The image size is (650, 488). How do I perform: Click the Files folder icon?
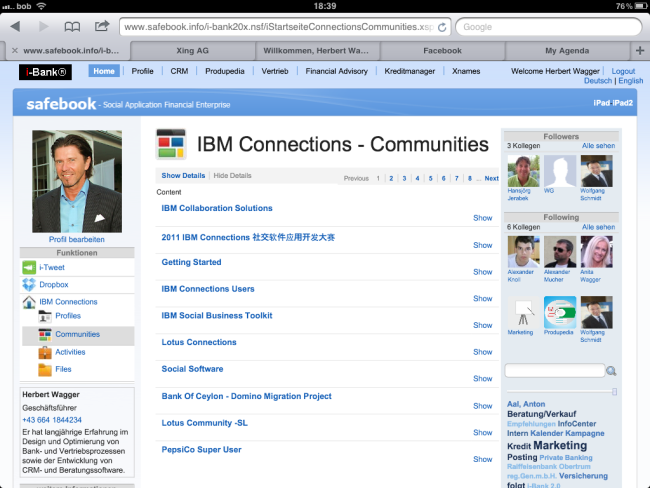tap(45, 369)
